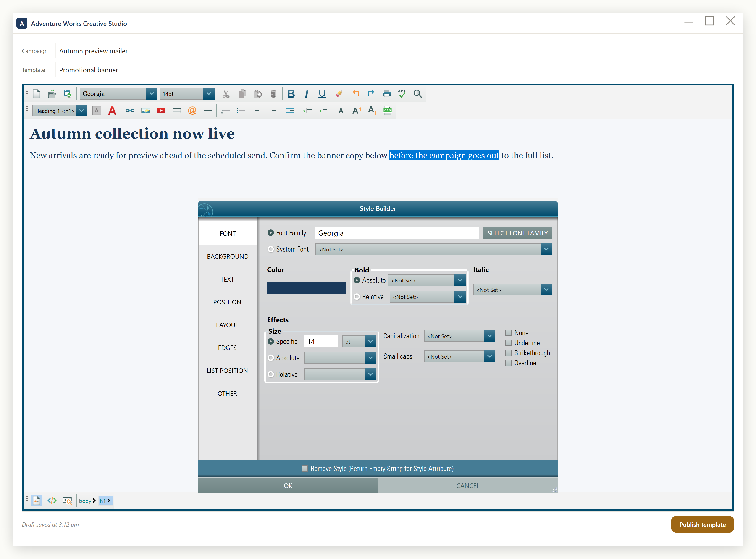The width and height of the screenshot is (756, 559).
Task: Insert a hyperlink
Action: [130, 111]
